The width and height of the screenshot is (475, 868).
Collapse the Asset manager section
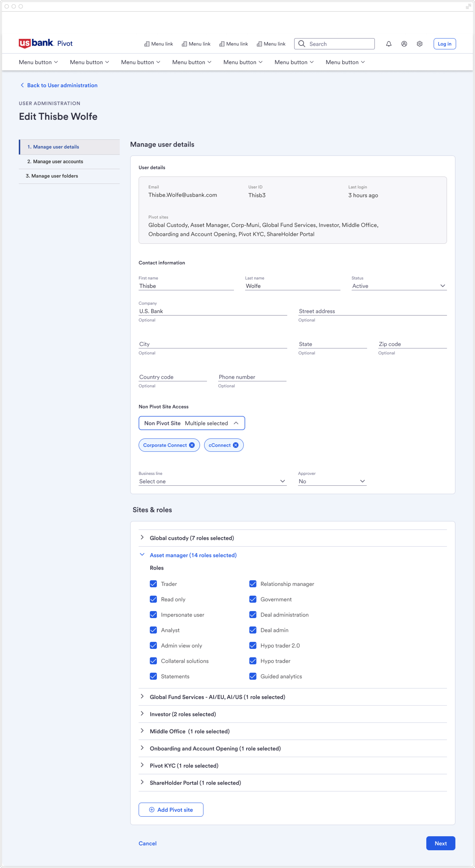tap(193, 555)
